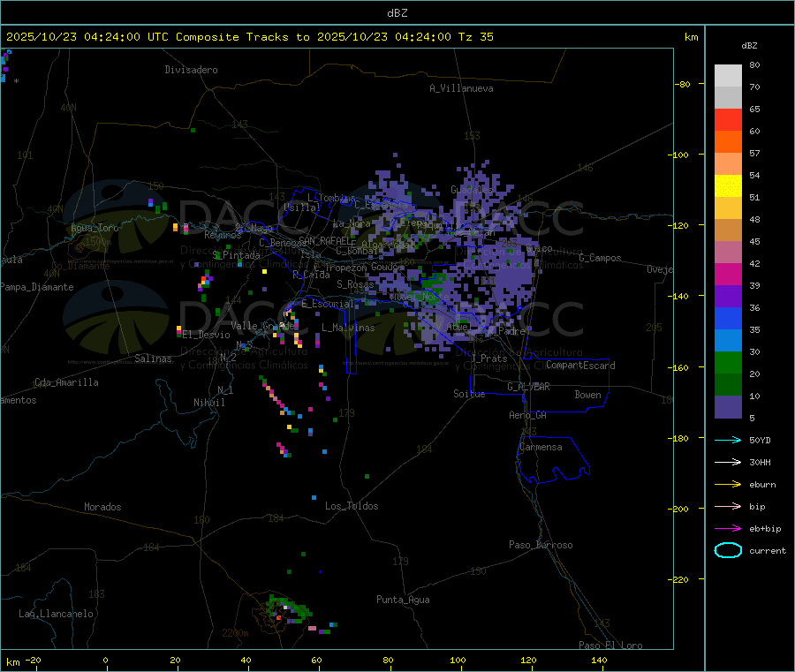Screen dimensions: 795x672
Task: Select the 39 dBZ magenta color swatch
Action: pos(728,274)
